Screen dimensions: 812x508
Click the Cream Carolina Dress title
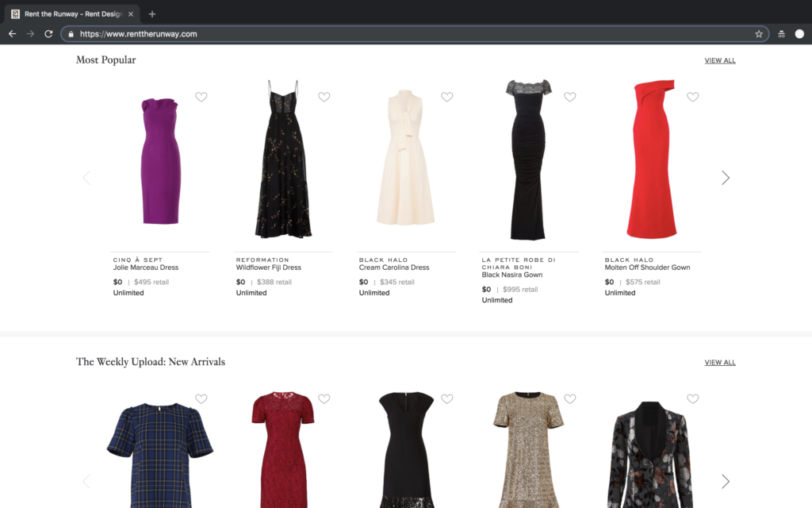point(394,267)
